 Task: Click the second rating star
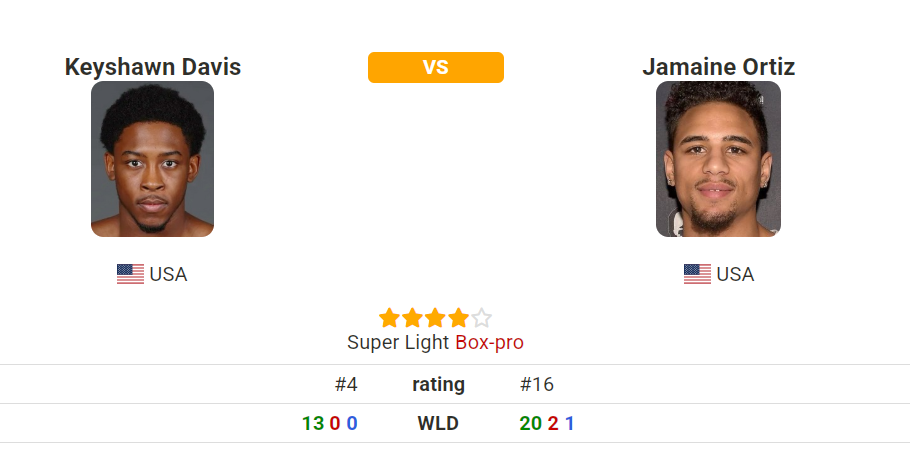point(412,319)
